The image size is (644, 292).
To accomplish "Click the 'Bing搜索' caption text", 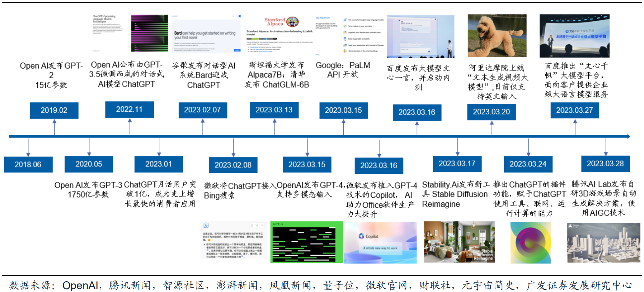I will pyautogui.click(x=219, y=196).
